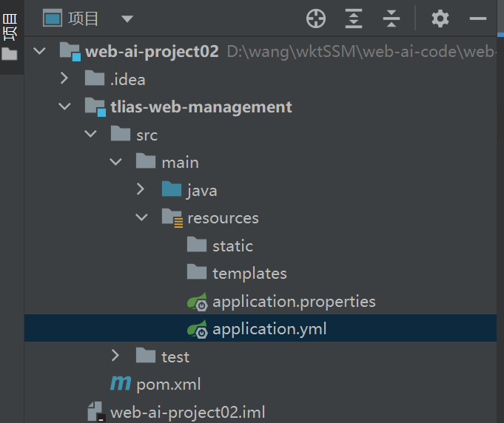The width and height of the screenshot is (504, 423).
Task: Expand the .idea folder
Action: coord(64,78)
